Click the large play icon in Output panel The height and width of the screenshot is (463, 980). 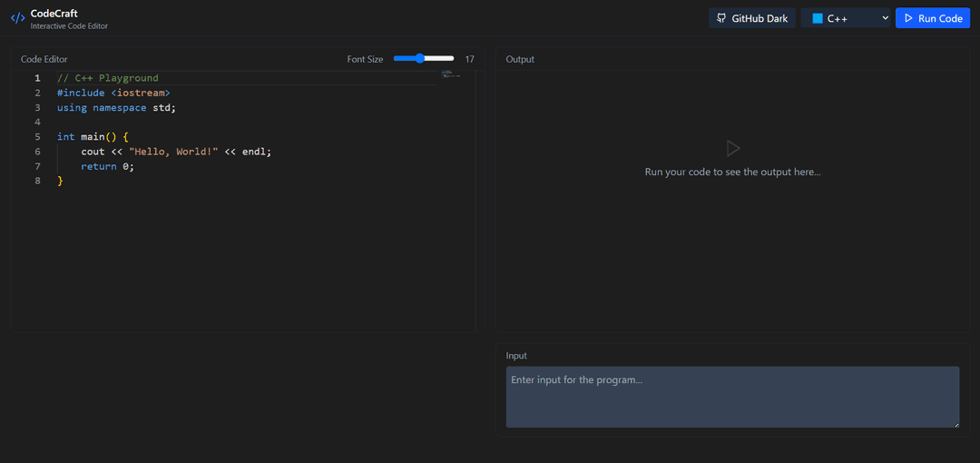point(732,148)
